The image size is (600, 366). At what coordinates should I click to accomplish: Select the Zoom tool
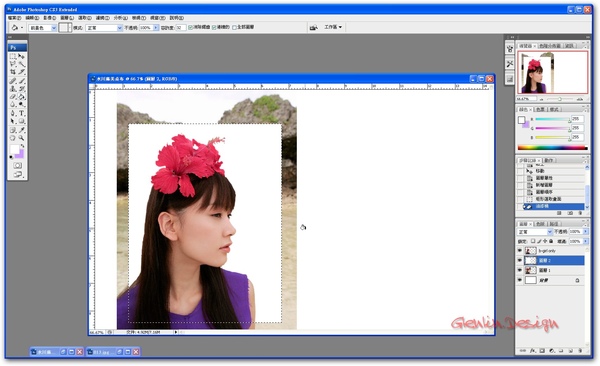pos(21,138)
